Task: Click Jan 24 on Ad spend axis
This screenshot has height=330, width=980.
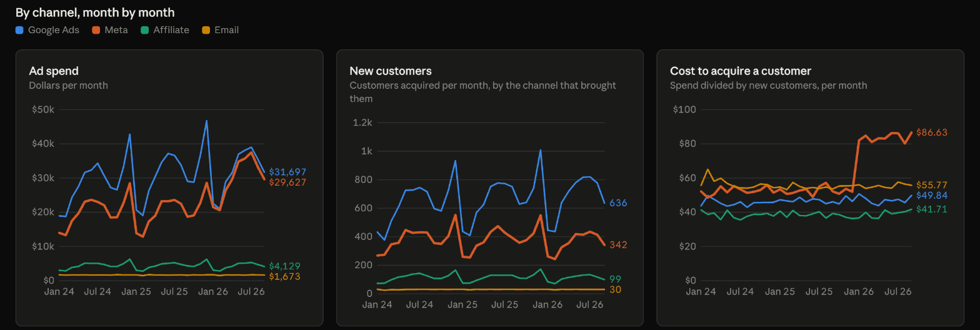Action: point(59,292)
